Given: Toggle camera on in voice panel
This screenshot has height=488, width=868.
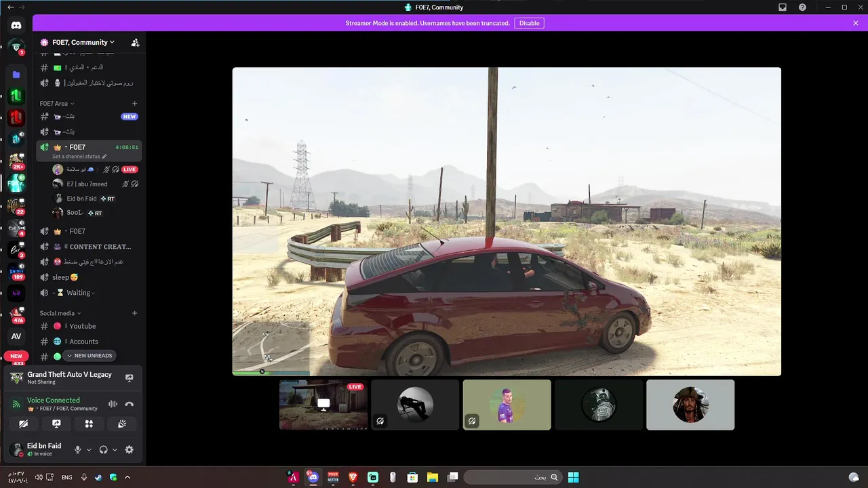Looking at the screenshot, I should pos(23,424).
